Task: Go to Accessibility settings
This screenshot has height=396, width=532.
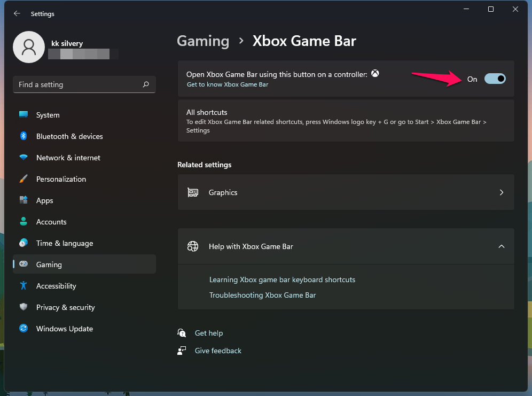Action: coord(84,286)
